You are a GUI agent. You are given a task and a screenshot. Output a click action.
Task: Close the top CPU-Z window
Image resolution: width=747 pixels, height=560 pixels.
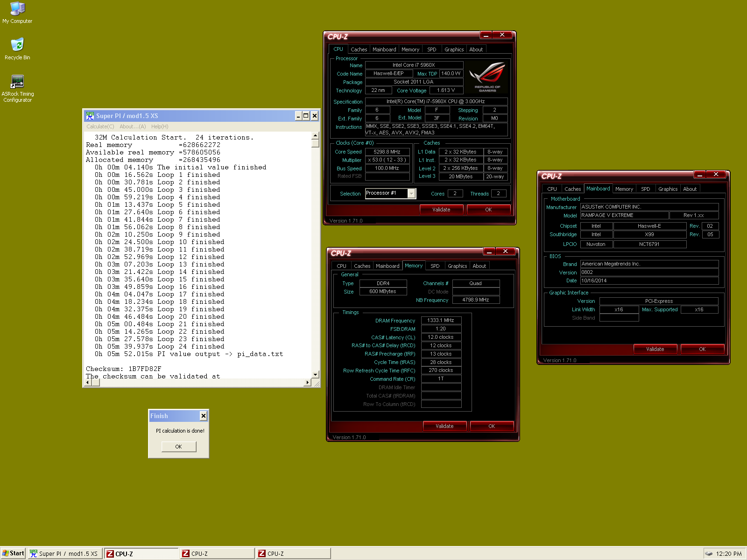(502, 35)
